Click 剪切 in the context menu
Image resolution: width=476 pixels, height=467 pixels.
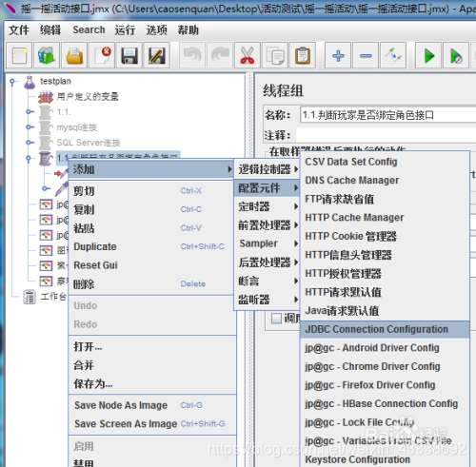(151, 191)
